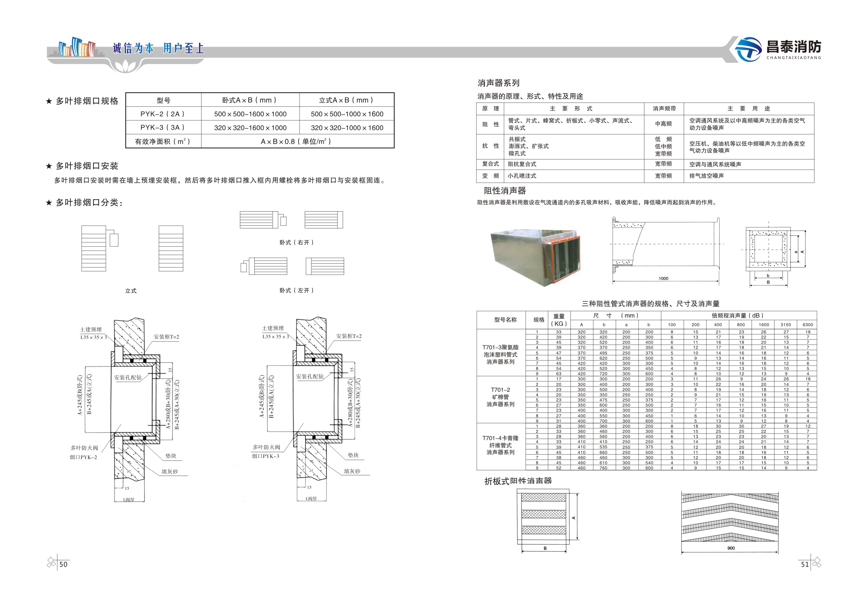
Task: Click the diamond ornament beside page 51
Action: coord(817,562)
